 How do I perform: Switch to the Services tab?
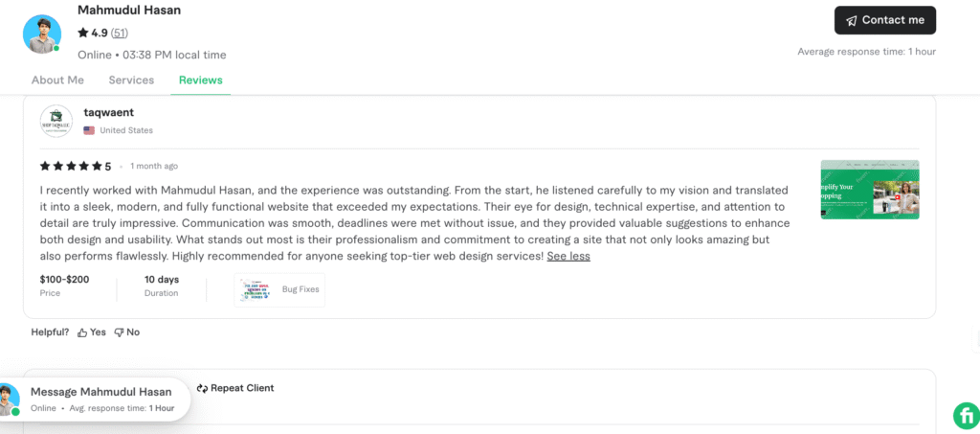(x=131, y=80)
